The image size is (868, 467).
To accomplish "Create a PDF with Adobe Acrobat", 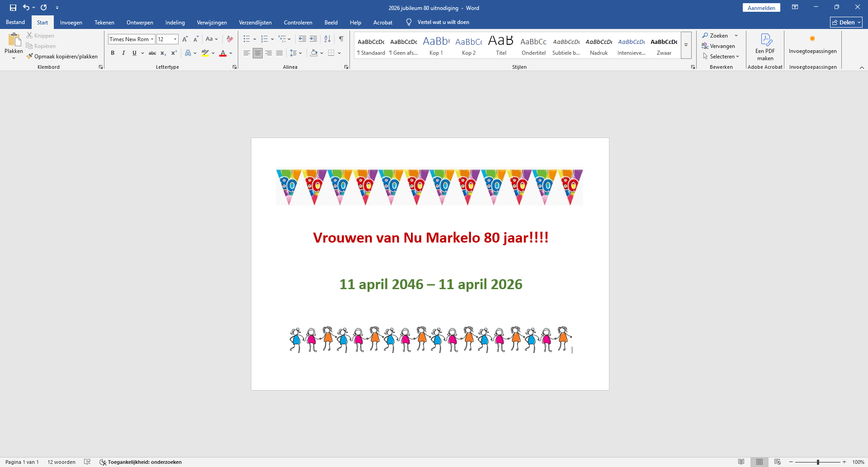I will click(765, 47).
